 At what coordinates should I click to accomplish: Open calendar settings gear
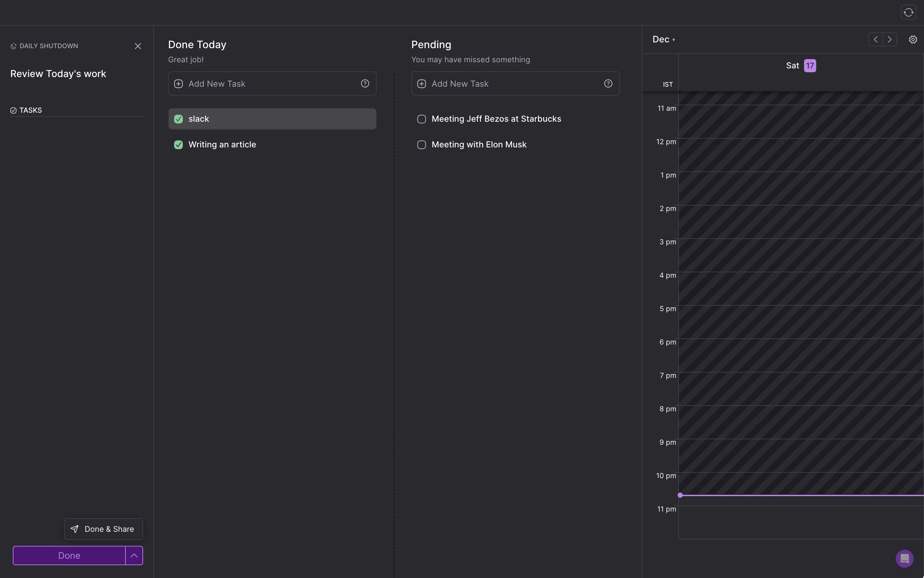(x=913, y=39)
